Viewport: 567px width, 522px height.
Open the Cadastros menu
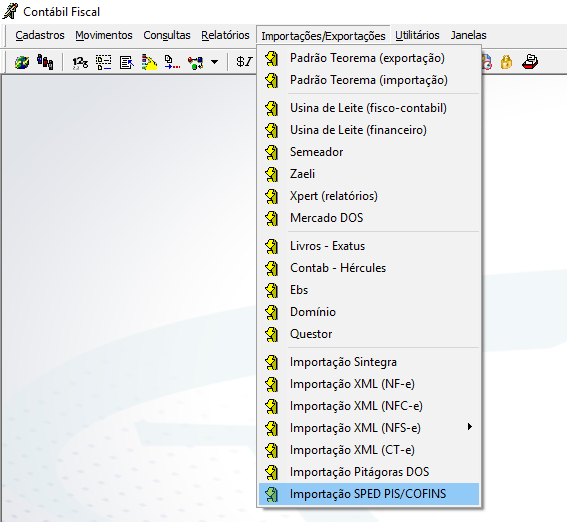point(40,35)
